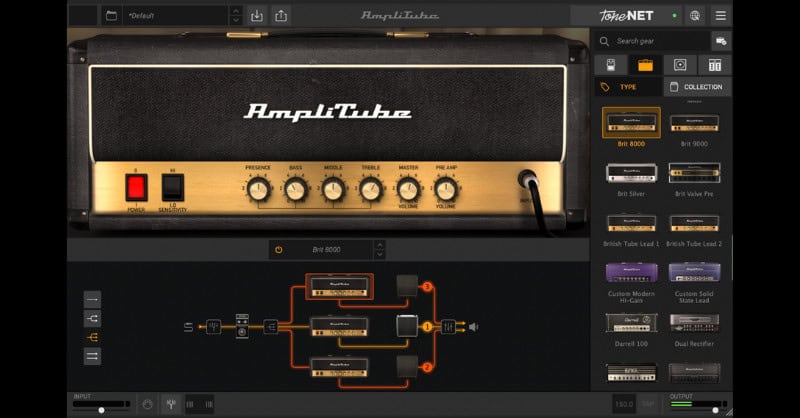This screenshot has height=418, width=800.
Task: Open the mixer block in chain
Action: [448, 327]
